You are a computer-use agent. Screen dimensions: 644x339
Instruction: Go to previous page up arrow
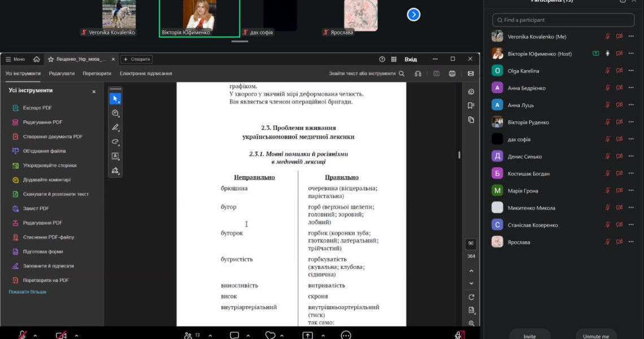click(x=471, y=271)
